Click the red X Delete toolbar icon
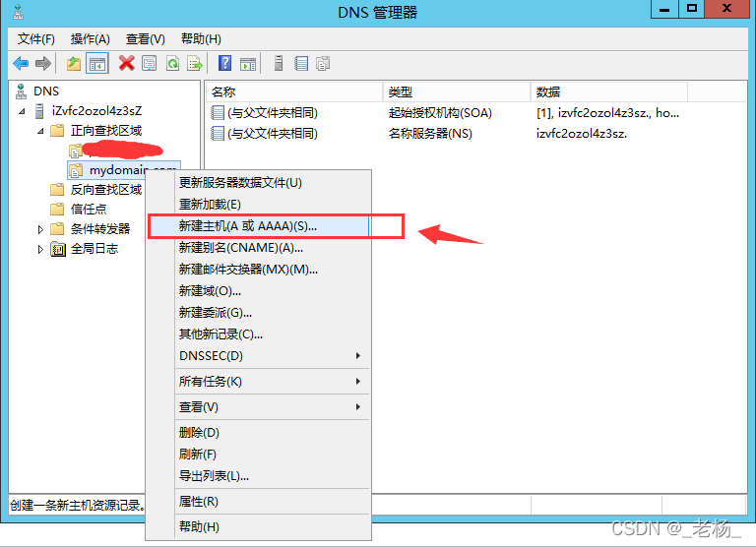 pyautogui.click(x=126, y=63)
